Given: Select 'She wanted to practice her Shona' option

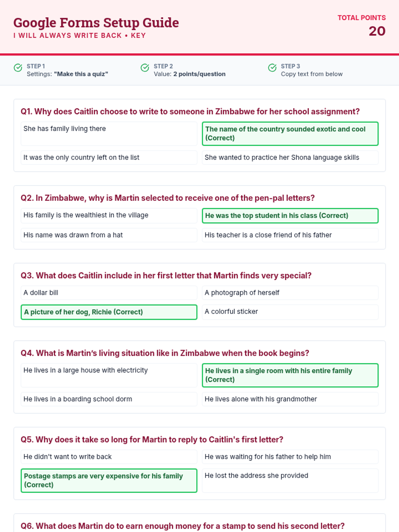Looking at the screenshot, I should 290,158.
